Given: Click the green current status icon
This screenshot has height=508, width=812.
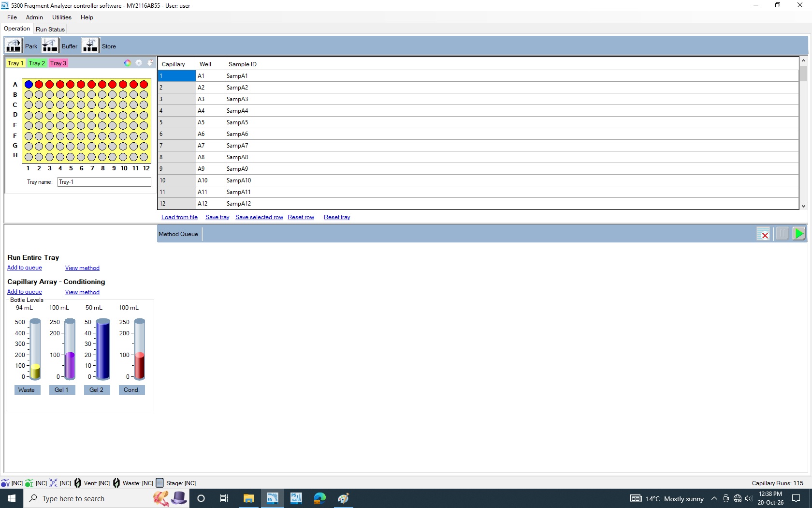Looking at the screenshot, I should 29,483.
